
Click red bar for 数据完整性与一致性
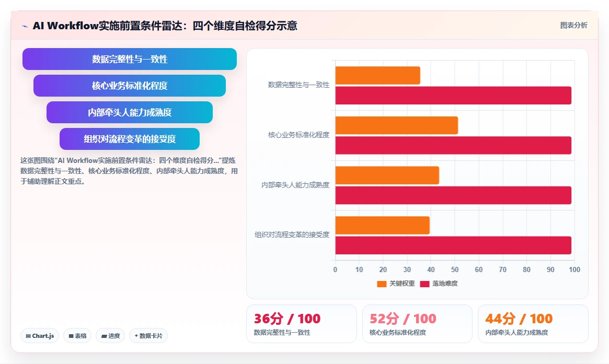[x=453, y=96]
